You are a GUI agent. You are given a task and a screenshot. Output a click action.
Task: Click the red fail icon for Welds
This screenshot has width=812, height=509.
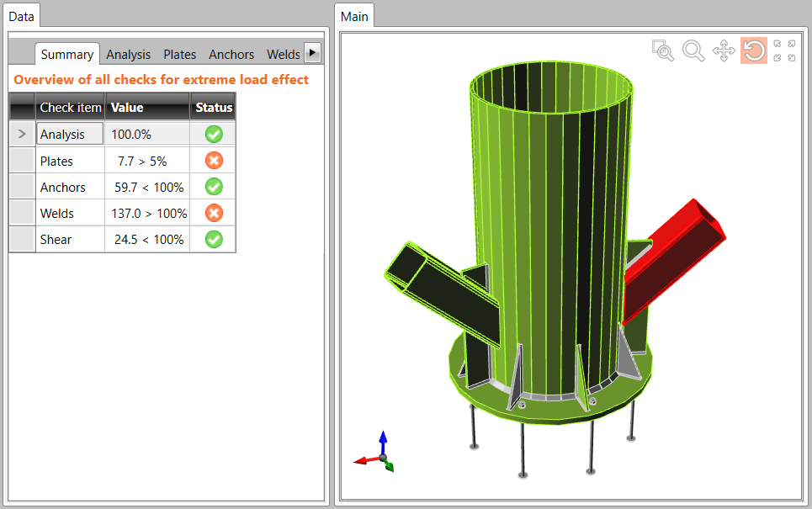(213, 212)
